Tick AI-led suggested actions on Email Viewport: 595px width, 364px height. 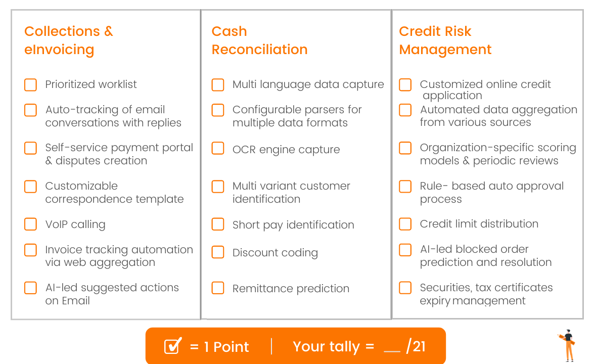point(31,288)
